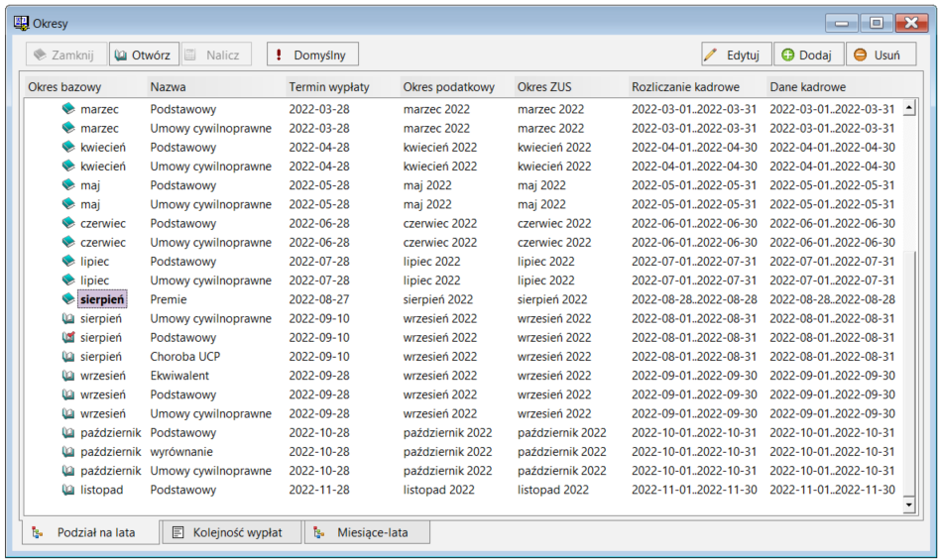Click the Okresy window title icon
This screenshot has height=560, width=940.
[x=21, y=24]
